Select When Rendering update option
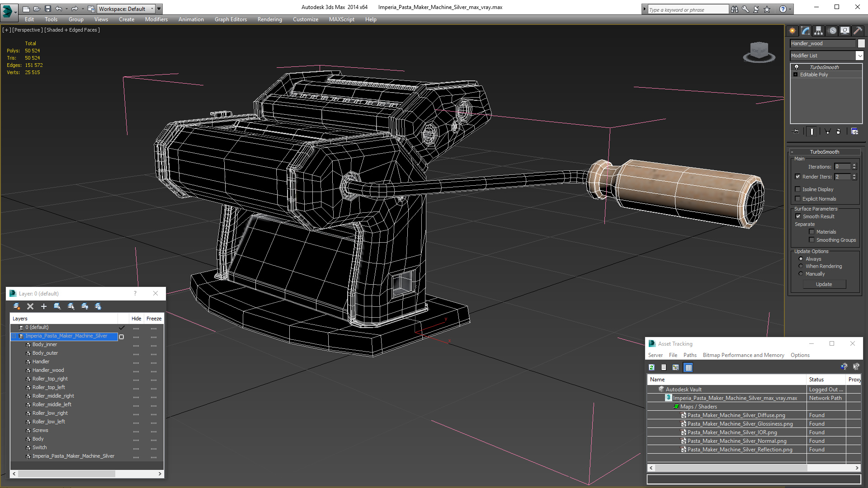Viewport: 868px width, 488px height. click(801, 266)
